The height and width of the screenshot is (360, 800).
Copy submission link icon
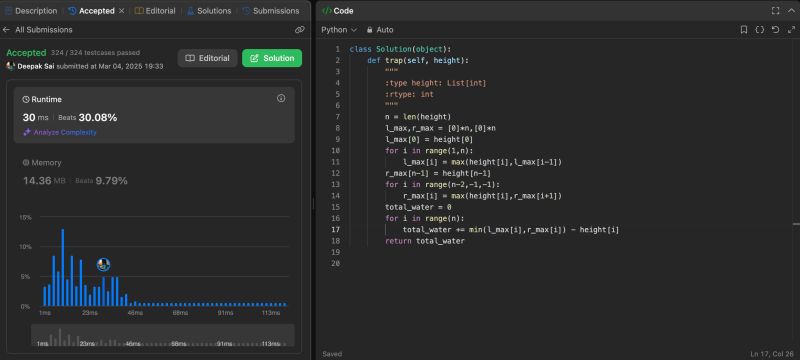(299, 30)
